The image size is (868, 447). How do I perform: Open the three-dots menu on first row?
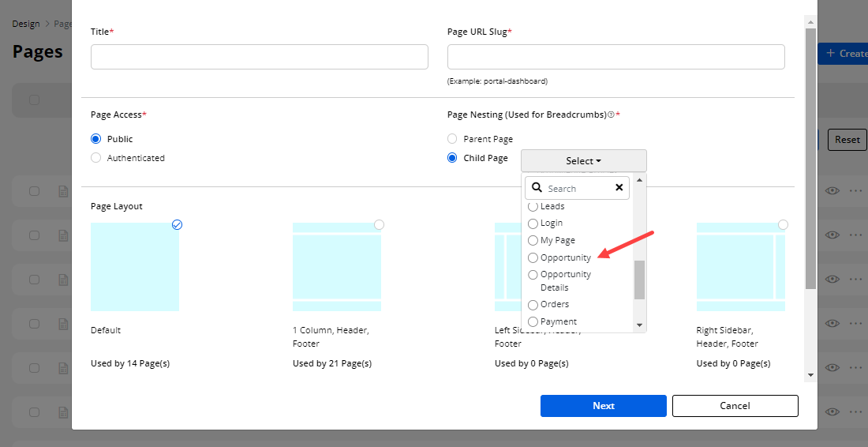pyautogui.click(x=856, y=191)
